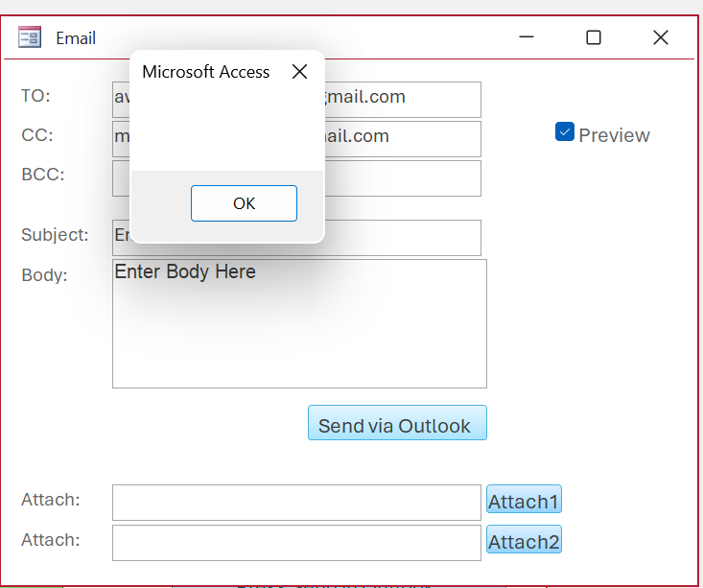This screenshot has height=588, width=703.
Task: Toggle the Preview checkbox
Action: pos(565,132)
